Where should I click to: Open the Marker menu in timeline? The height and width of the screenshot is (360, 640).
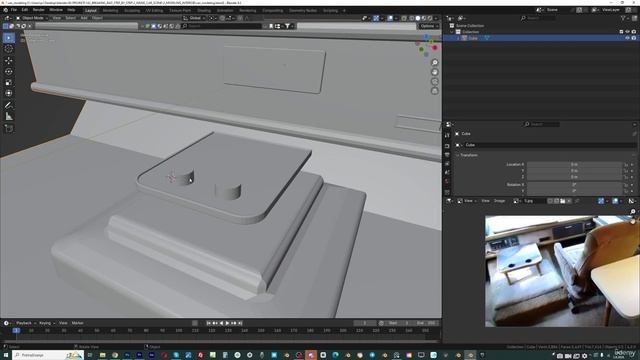[78, 323]
